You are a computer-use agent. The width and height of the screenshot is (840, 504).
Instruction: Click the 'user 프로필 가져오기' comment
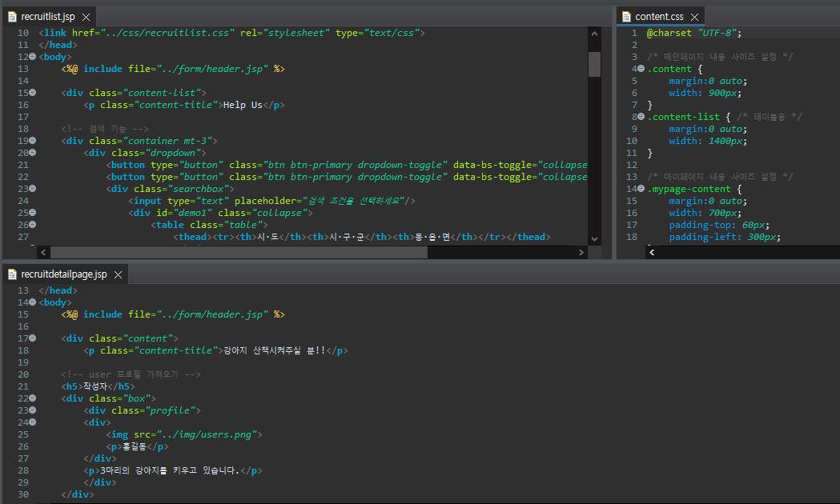click(131, 374)
